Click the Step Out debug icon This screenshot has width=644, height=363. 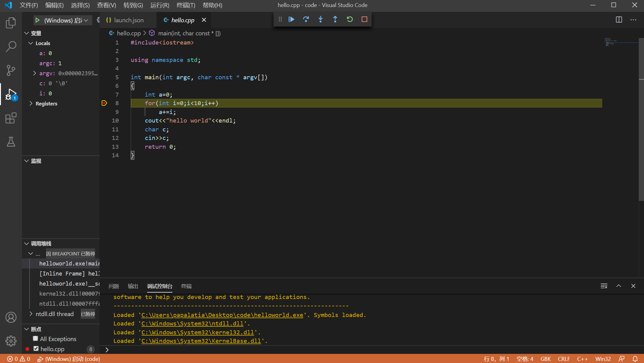click(x=335, y=20)
